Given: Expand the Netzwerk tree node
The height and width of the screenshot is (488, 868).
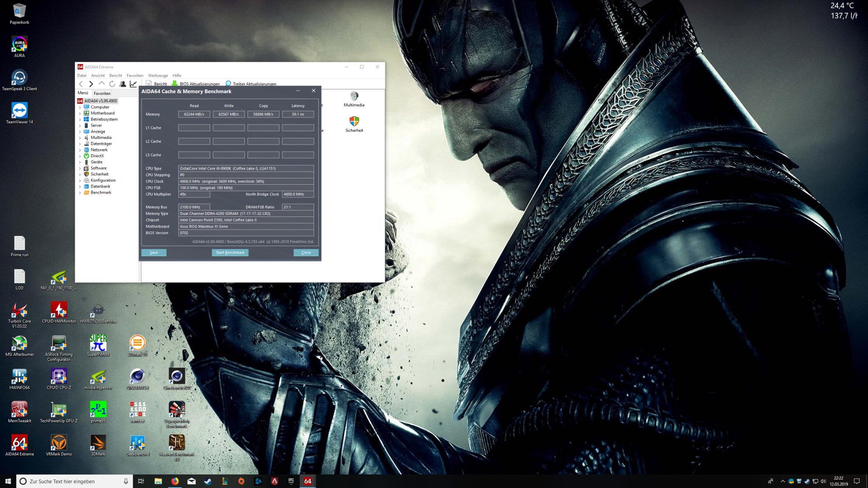Looking at the screenshot, I should (80, 150).
